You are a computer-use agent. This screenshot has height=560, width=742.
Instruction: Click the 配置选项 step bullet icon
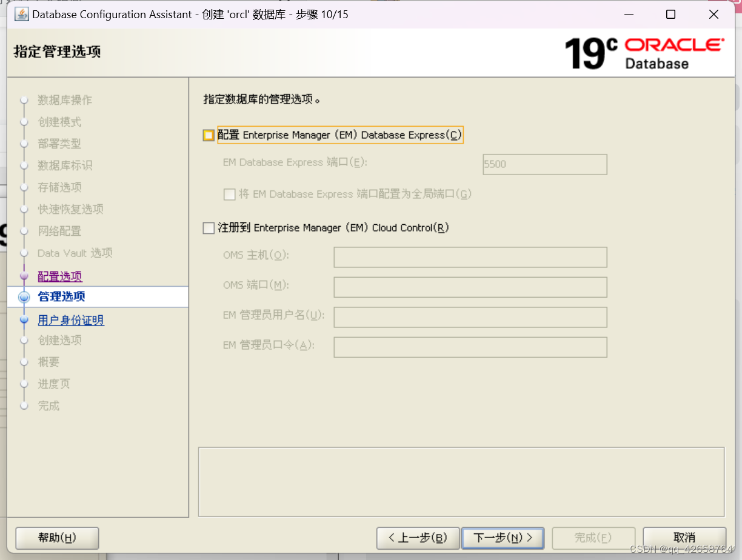24,276
